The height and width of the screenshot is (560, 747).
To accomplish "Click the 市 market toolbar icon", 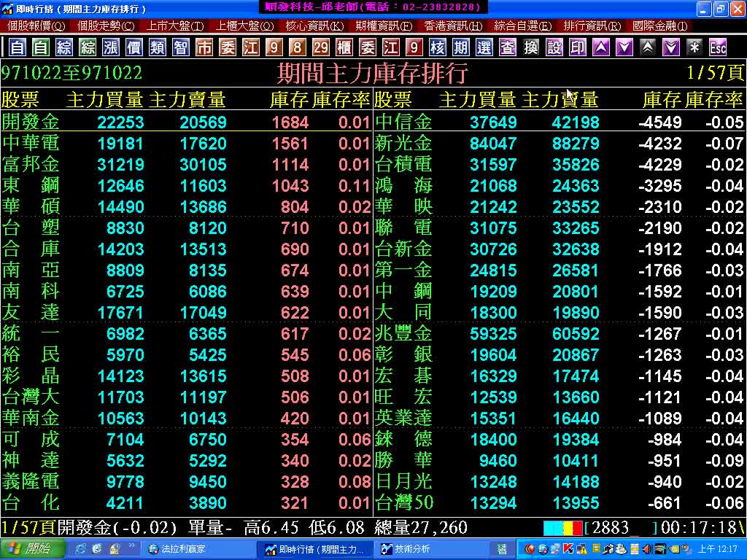I will tap(204, 47).
